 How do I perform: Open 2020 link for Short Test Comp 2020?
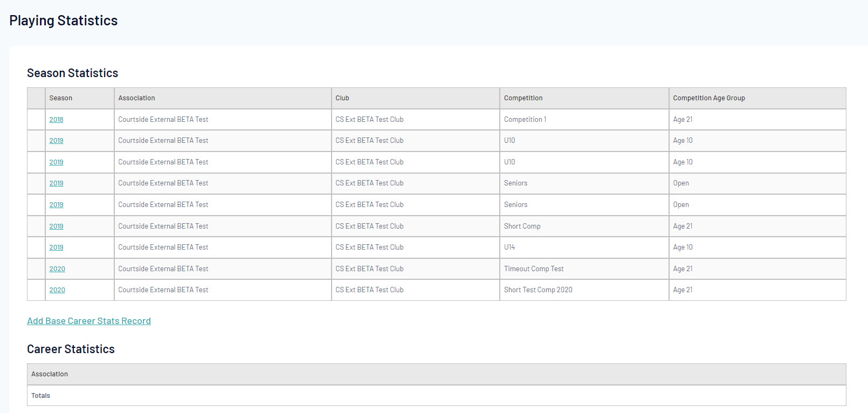coord(57,290)
